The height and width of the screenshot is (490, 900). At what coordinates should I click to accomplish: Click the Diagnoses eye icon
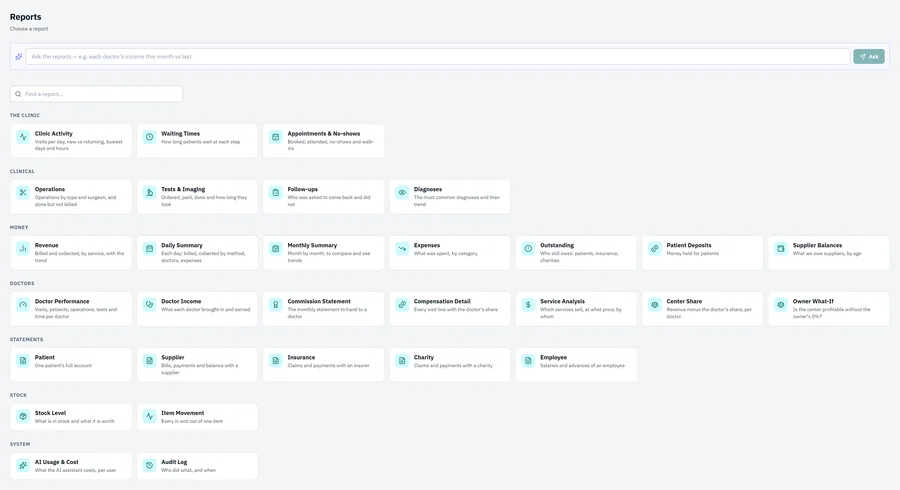[x=402, y=192]
